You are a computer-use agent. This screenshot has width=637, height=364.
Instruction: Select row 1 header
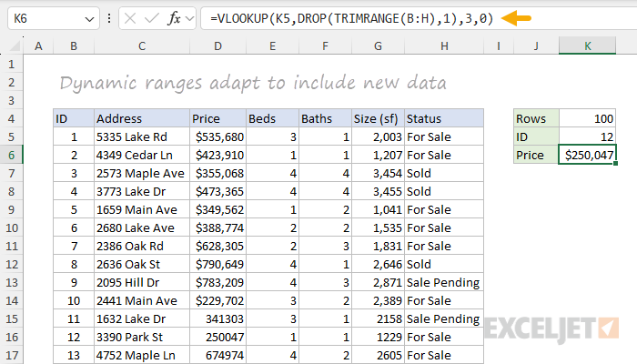[x=11, y=64]
